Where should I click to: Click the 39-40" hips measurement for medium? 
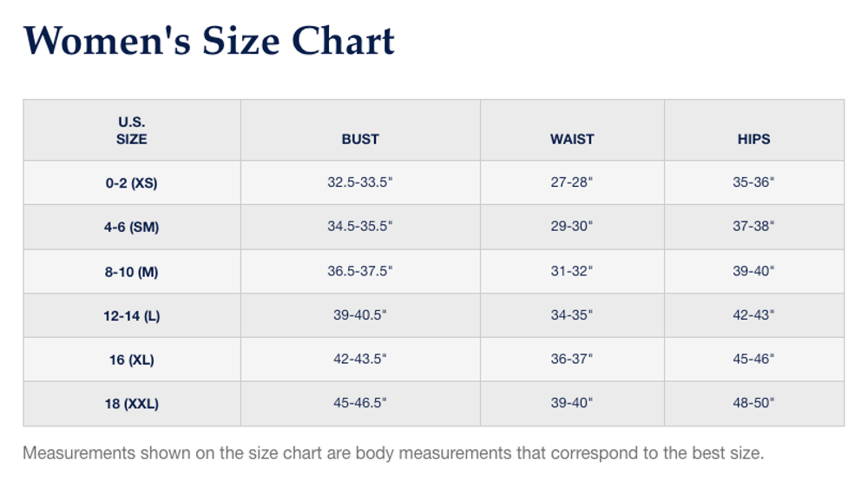point(753,271)
